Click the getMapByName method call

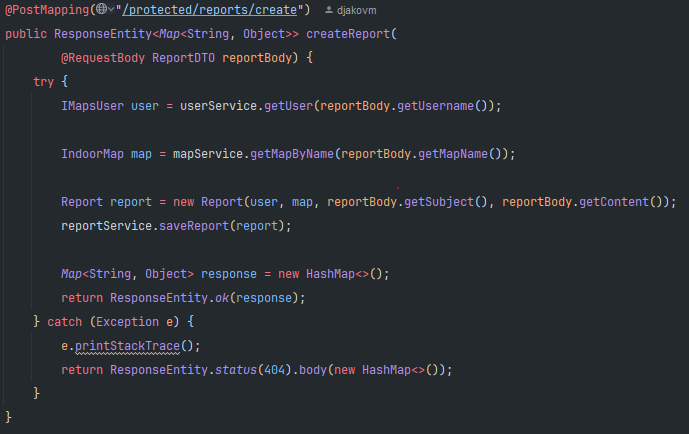[x=292, y=153]
